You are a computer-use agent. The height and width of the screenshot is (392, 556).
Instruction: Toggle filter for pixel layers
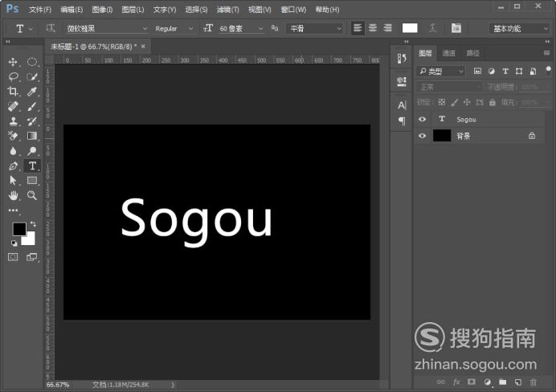coord(477,71)
